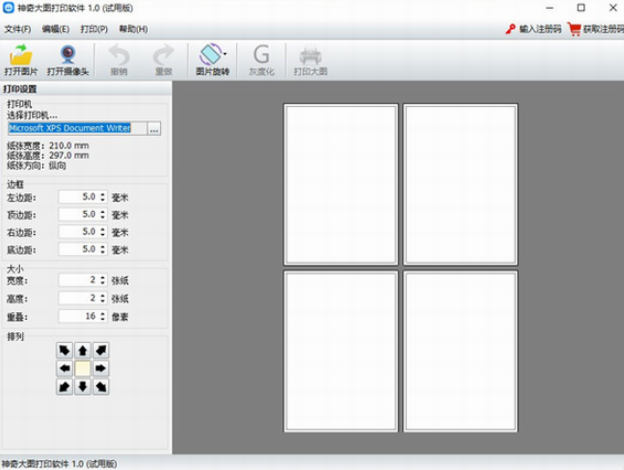Click the 选择打印机... label
This screenshot has height=470, width=624.
pyautogui.click(x=32, y=115)
